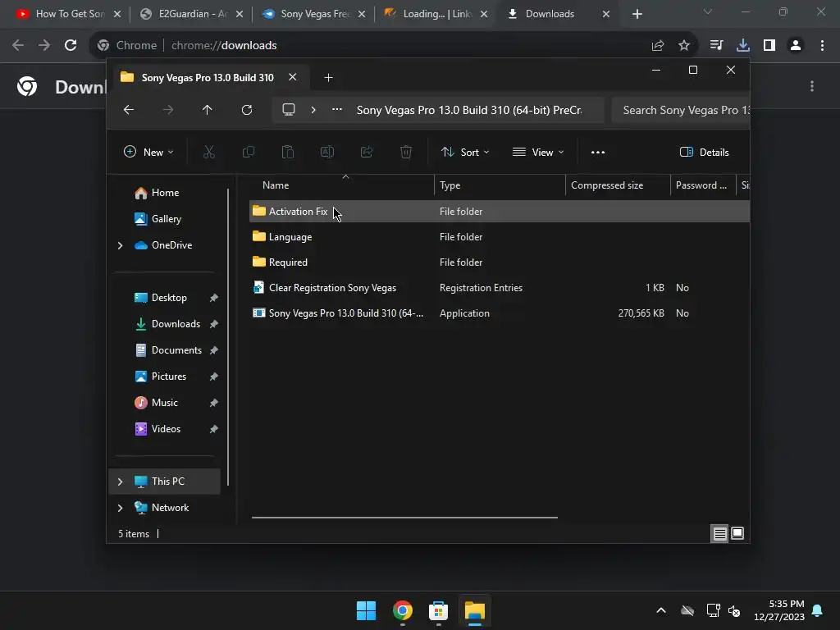
Task: Click the Delete trash can icon
Action: [406, 152]
